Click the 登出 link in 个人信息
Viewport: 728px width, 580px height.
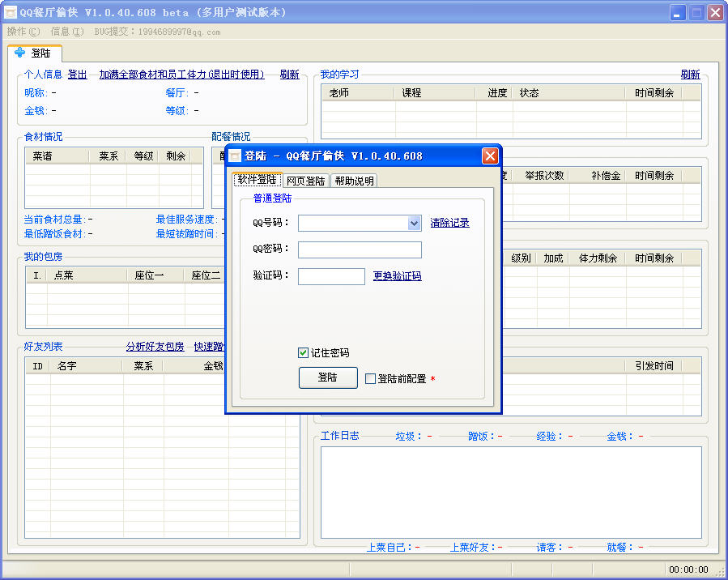click(x=77, y=75)
